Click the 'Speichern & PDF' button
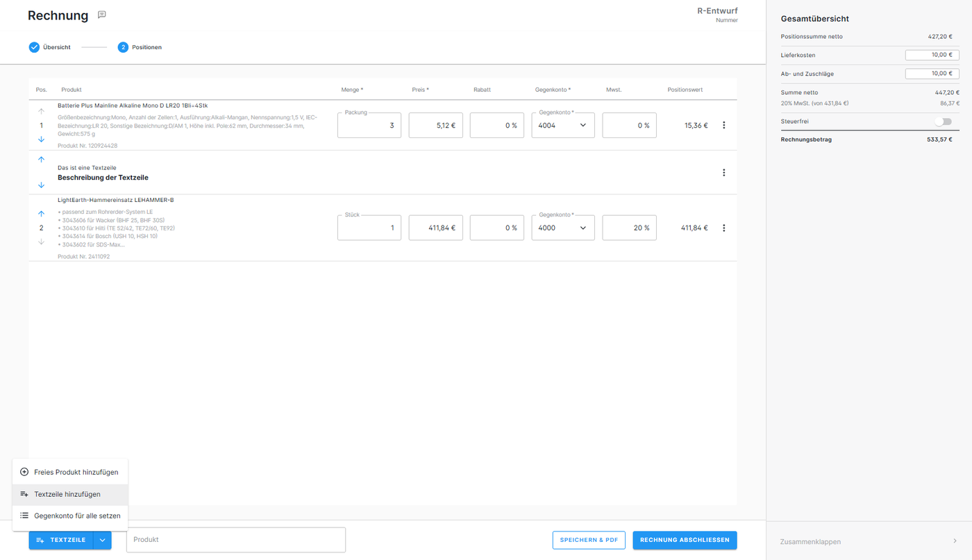 [x=589, y=540]
